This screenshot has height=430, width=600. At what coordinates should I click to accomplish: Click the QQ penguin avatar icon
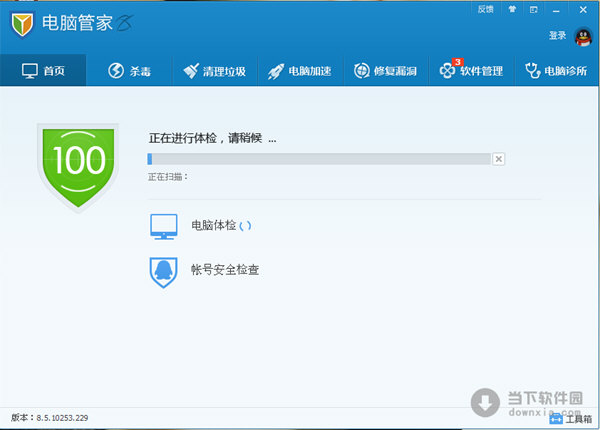point(583,37)
